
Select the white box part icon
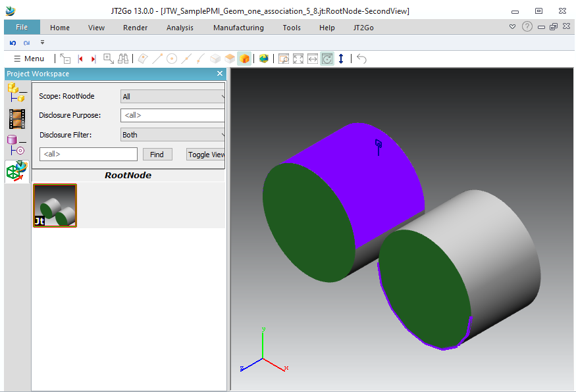[215, 59]
